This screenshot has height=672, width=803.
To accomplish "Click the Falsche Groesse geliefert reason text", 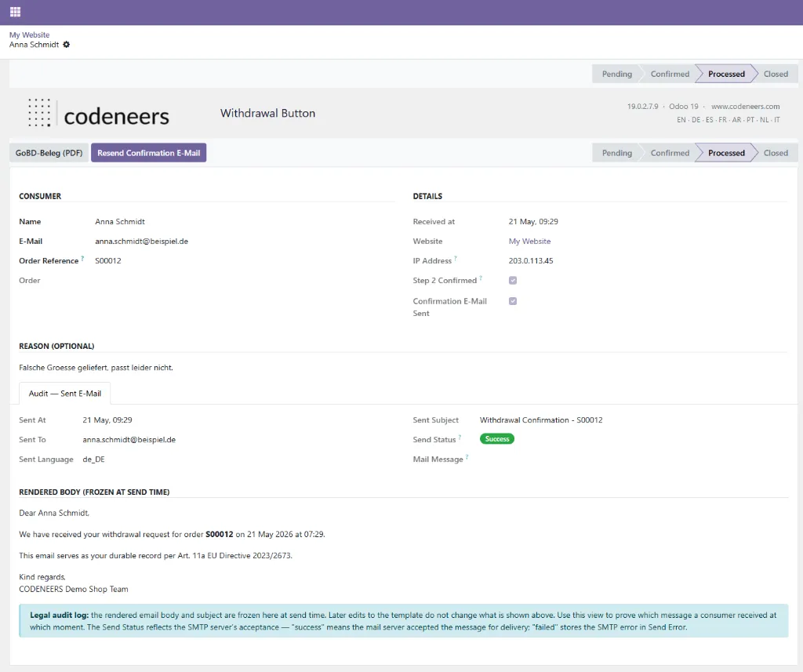I will (x=96, y=368).
